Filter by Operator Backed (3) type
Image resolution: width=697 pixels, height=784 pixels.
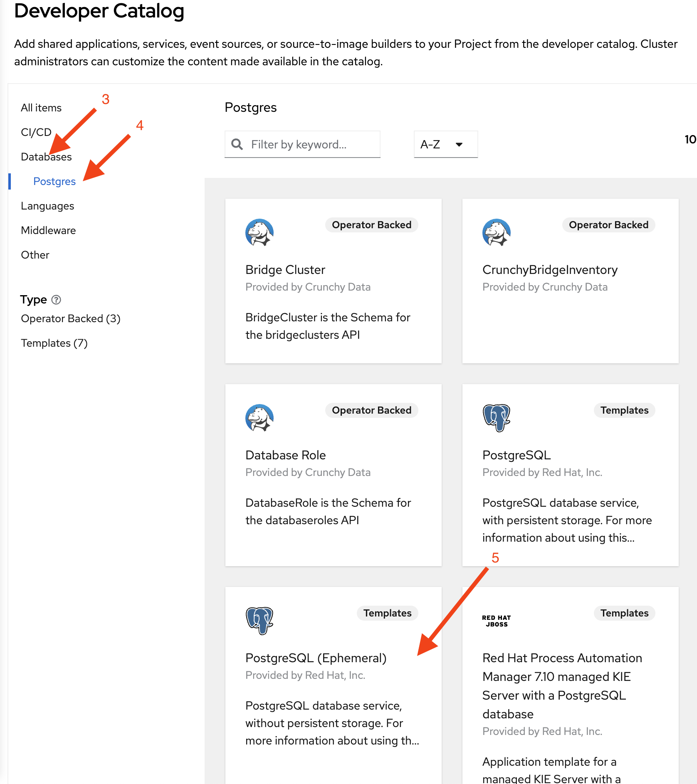click(71, 319)
